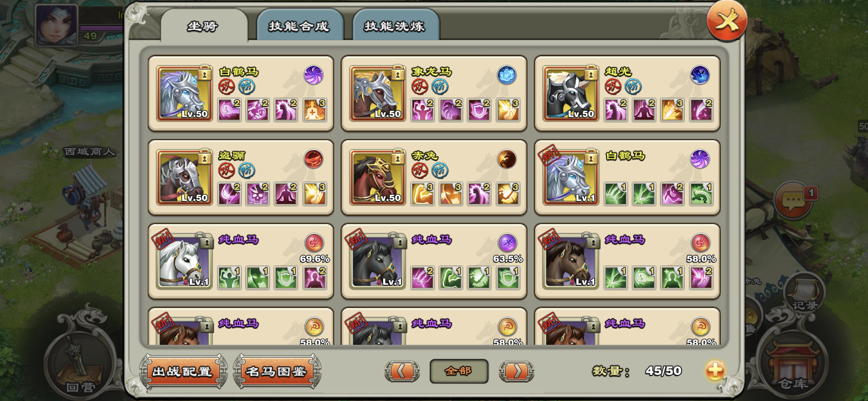The image size is (868, 401).
Task: Click the red orb icon on 盗骊
Action: pyautogui.click(x=313, y=159)
